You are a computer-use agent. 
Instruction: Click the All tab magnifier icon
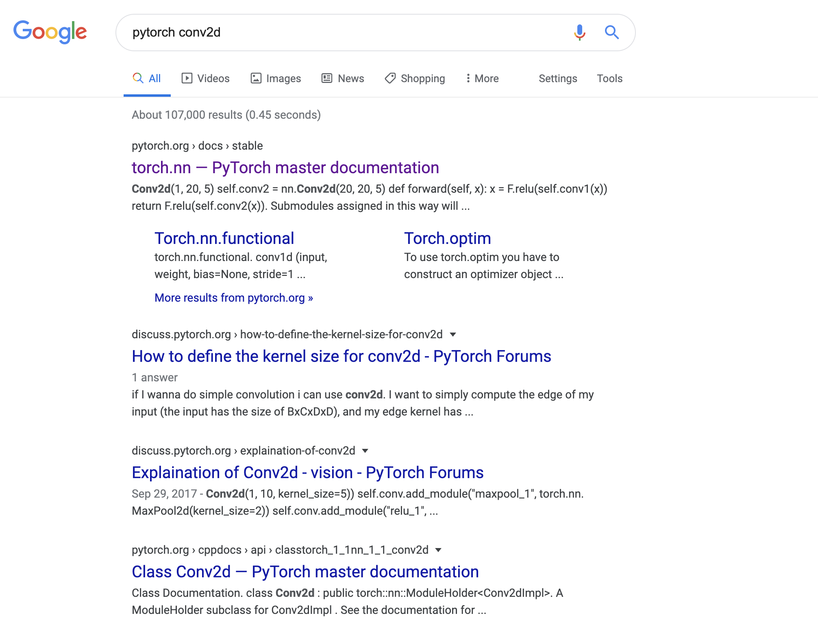click(x=138, y=78)
